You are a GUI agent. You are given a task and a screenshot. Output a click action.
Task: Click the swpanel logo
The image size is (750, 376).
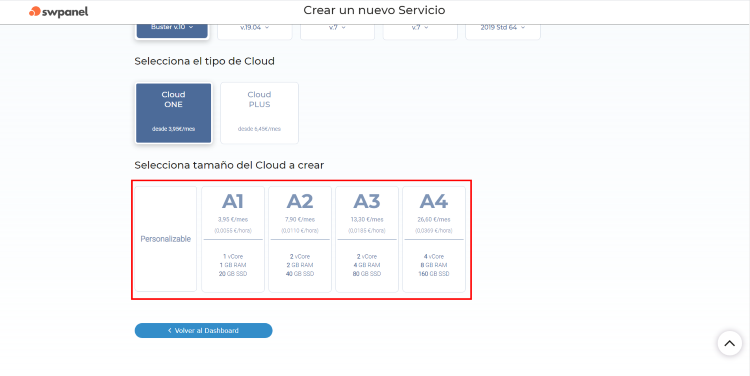pos(58,11)
